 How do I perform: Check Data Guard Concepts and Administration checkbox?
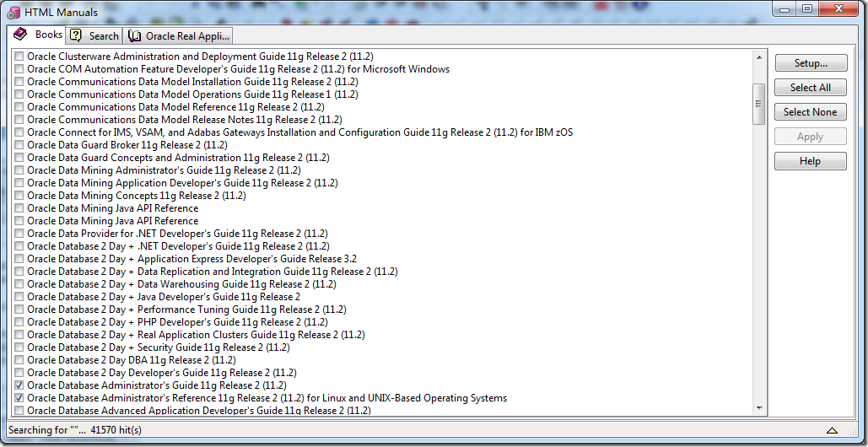[19, 158]
